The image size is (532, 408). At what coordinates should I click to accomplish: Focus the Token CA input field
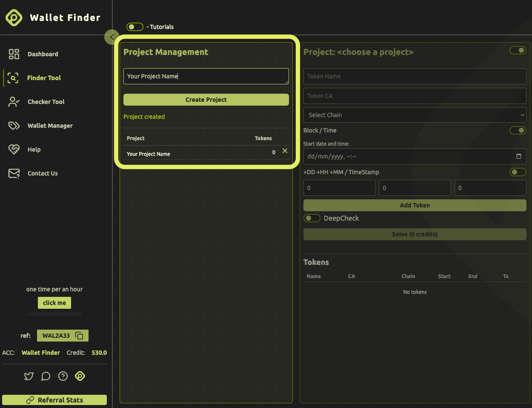(415, 96)
